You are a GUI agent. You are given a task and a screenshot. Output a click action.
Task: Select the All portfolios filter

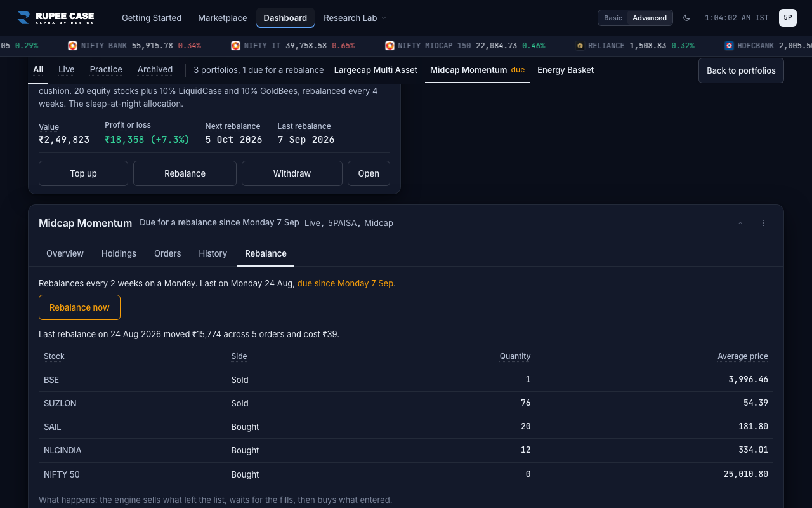click(x=38, y=70)
